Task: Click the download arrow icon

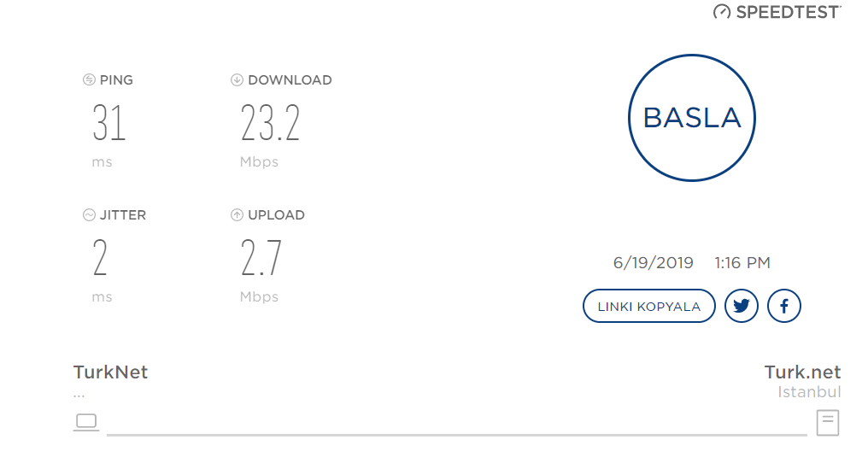Action: (x=237, y=79)
